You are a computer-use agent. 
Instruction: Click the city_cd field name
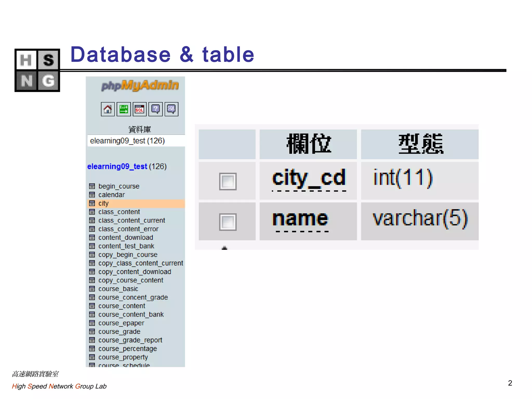coord(309,178)
